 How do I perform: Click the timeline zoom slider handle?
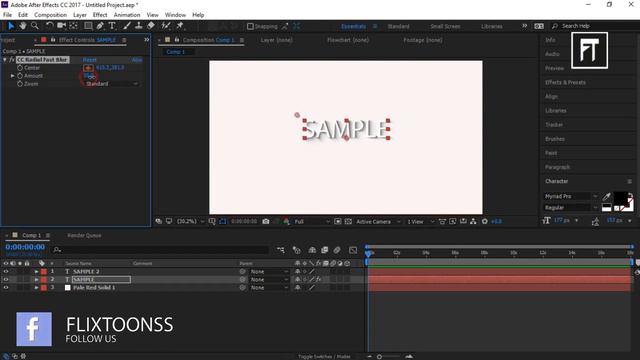pos(379,357)
